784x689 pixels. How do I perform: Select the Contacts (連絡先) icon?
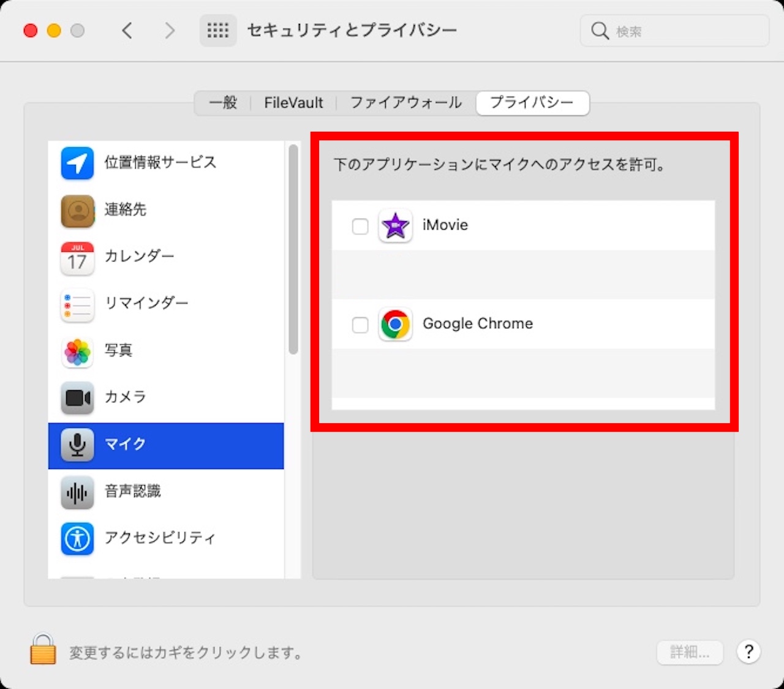[x=77, y=211]
